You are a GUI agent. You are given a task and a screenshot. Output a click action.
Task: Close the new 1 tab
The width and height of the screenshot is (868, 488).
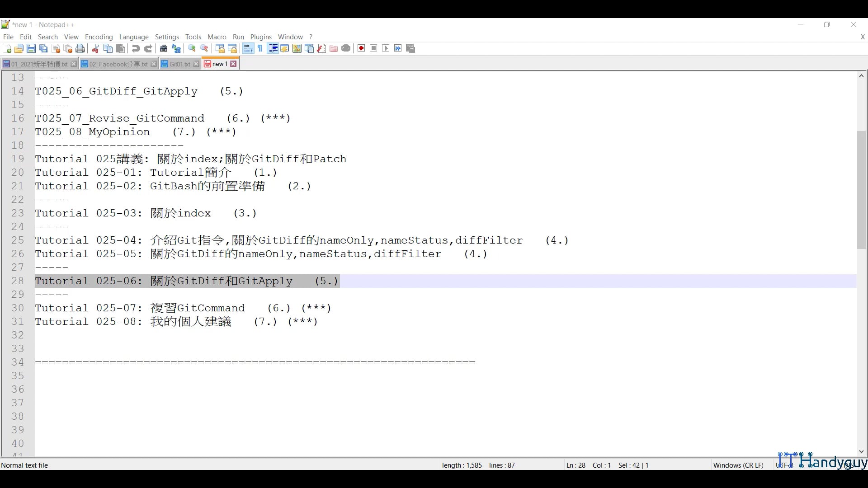click(234, 64)
